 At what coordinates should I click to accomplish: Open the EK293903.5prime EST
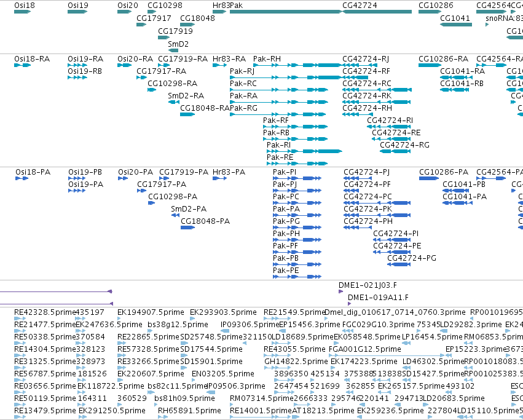pos(192,319)
